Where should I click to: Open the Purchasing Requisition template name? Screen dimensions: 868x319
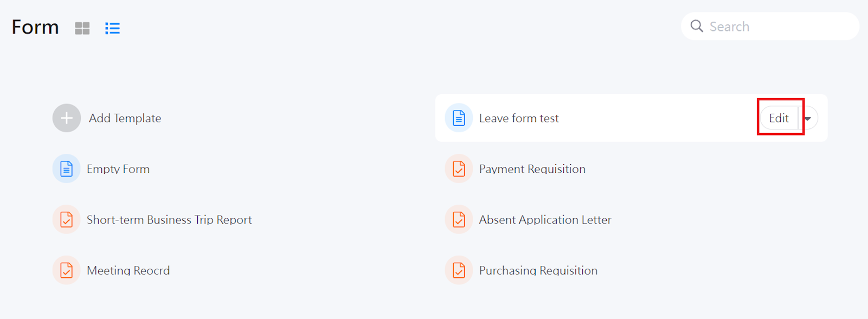click(538, 270)
